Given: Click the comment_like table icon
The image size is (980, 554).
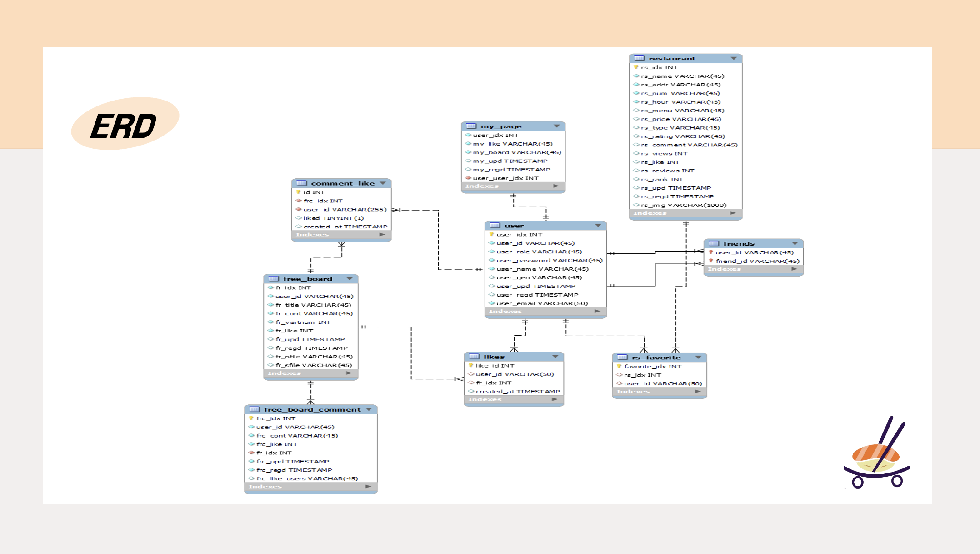Looking at the screenshot, I should 301,183.
